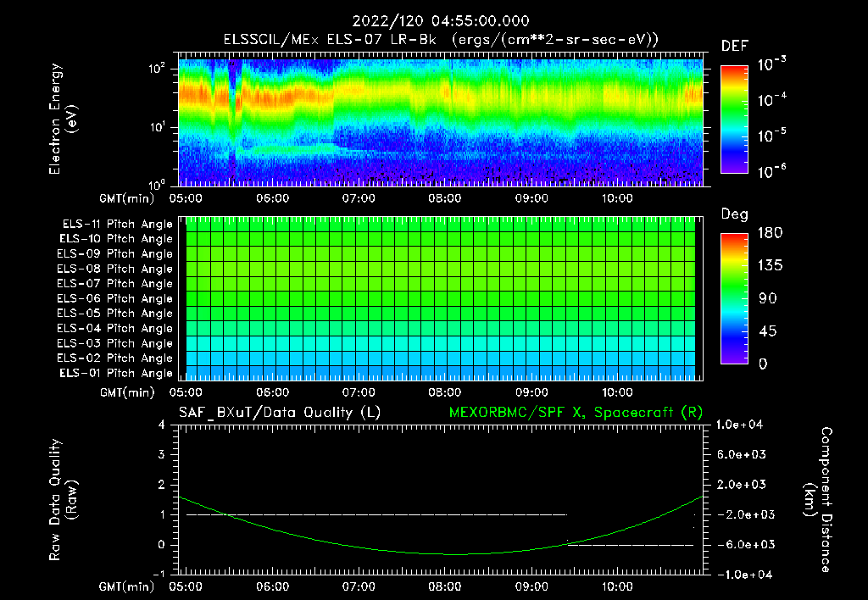This screenshot has height=600, width=868.
Task: Select the ELS-08 Pitch Angle row label
Action: point(115,269)
